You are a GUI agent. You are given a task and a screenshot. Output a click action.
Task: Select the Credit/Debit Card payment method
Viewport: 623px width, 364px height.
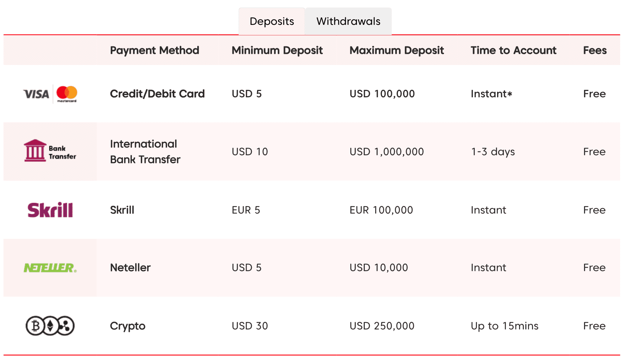[157, 94]
